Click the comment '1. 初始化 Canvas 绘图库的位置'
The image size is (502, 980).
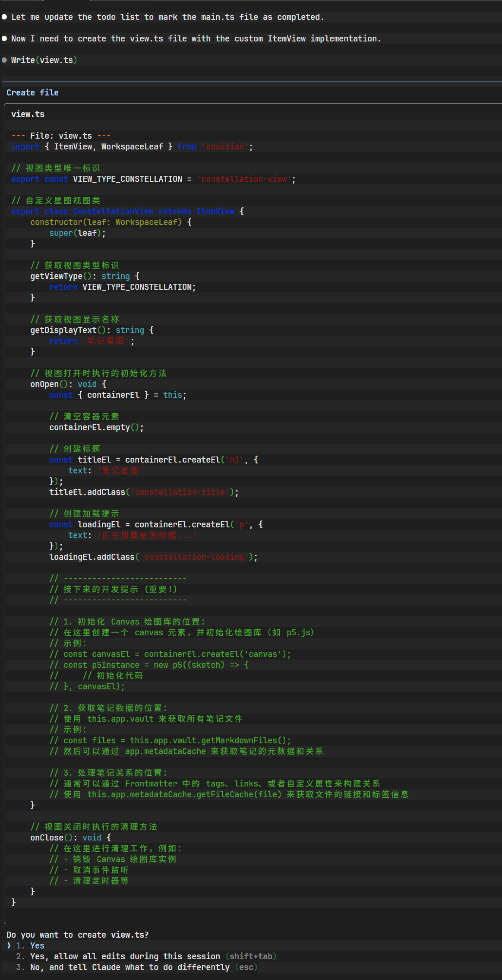point(127,622)
